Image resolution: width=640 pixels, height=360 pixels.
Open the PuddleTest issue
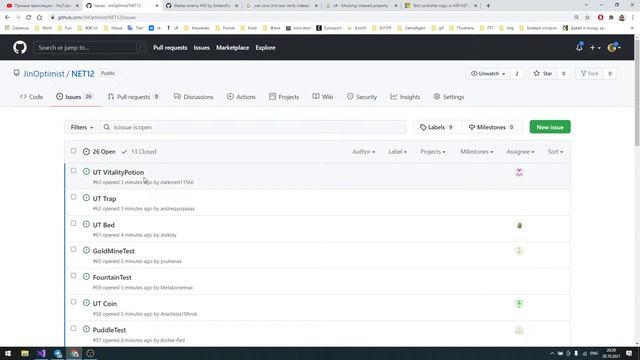tap(109, 330)
